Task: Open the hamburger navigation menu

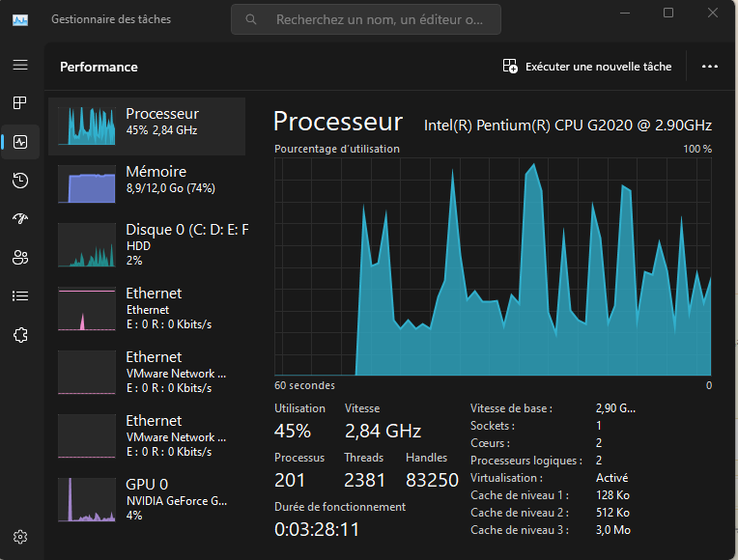Action: [20, 65]
